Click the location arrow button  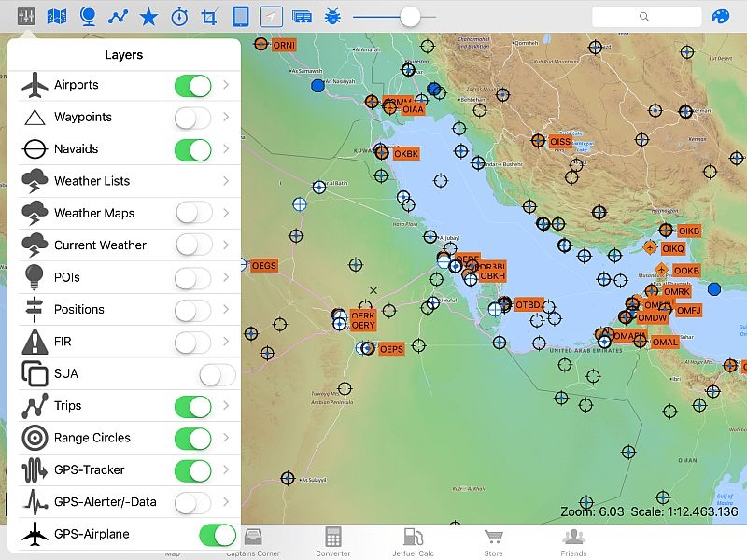pyautogui.click(x=271, y=17)
